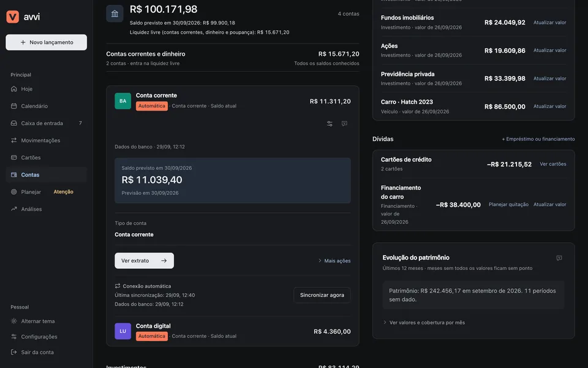
Task: Click the Sair da conta exit icon
Action: pyautogui.click(x=14, y=352)
